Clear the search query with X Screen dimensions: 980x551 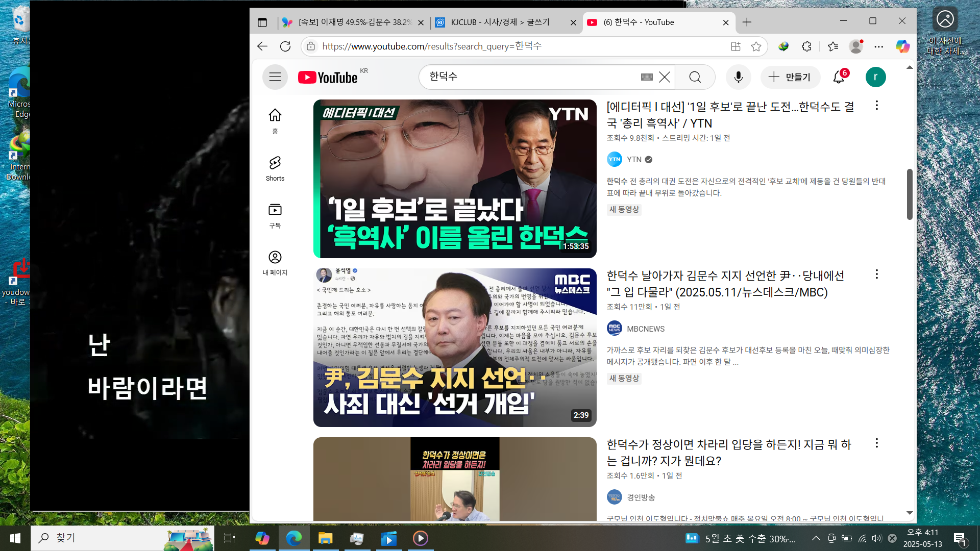664,77
